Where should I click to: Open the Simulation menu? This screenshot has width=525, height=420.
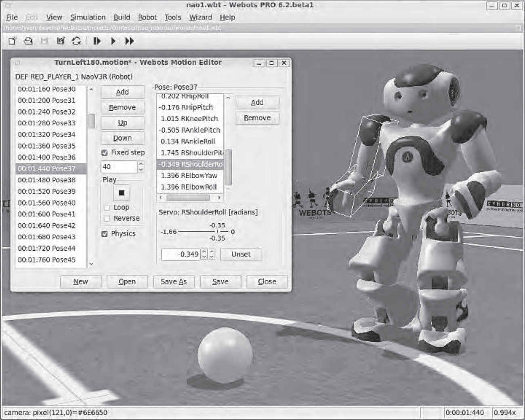(x=88, y=17)
